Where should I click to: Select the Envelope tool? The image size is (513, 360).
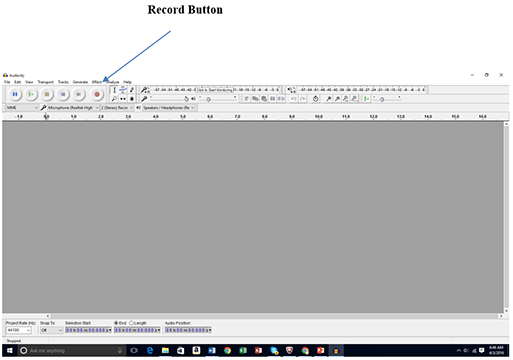pyautogui.click(x=123, y=90)
